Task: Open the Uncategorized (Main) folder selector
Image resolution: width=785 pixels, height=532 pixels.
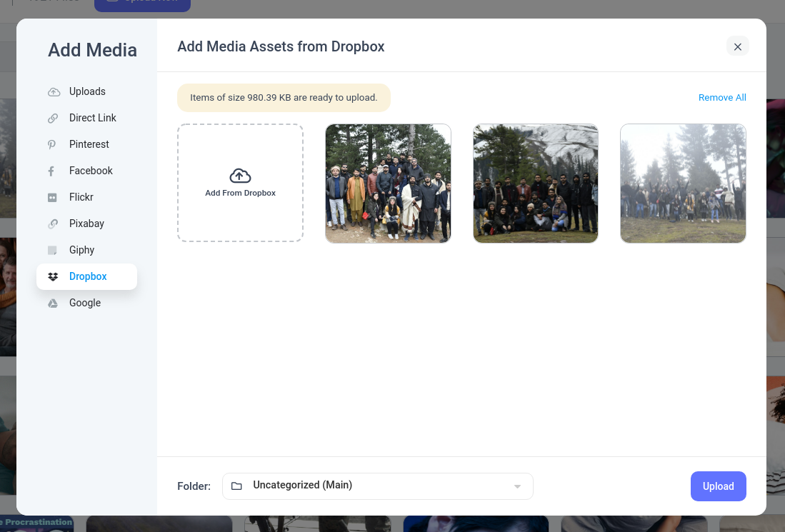Action: (x=377, y=486)
